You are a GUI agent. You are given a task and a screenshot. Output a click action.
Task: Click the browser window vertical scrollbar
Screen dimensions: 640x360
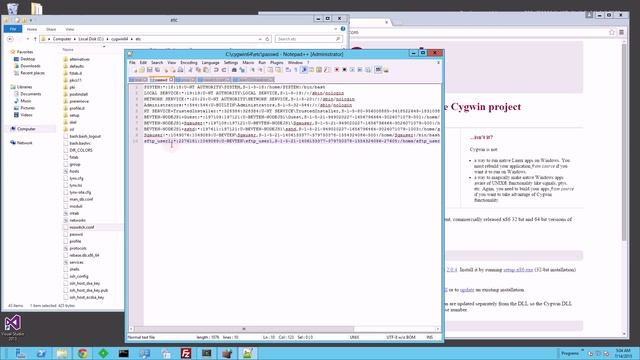coord(624,141)
